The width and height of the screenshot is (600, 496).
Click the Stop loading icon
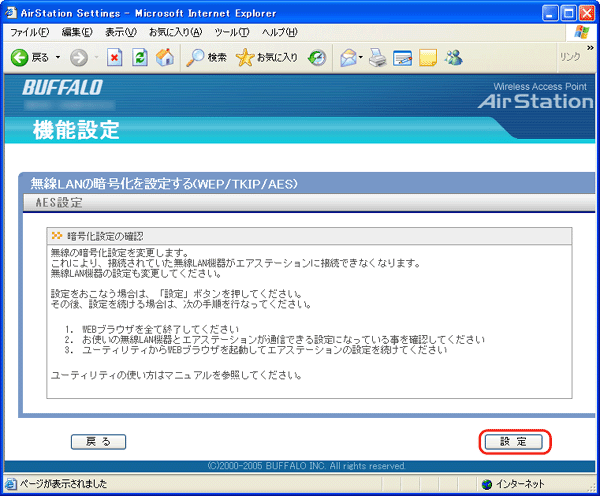pyautogui.click(x=115, y=58)
